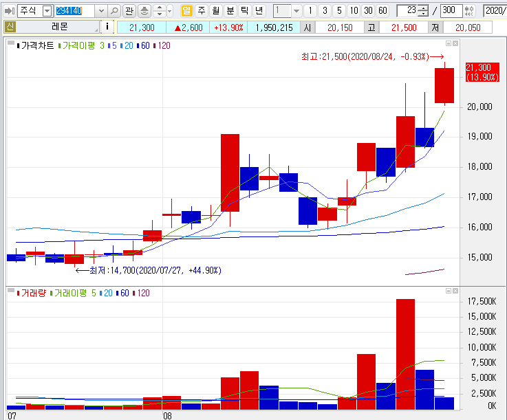Open stock info with the i button
The width and height of the screenshot is (507, 420).
tap(107, 27)
